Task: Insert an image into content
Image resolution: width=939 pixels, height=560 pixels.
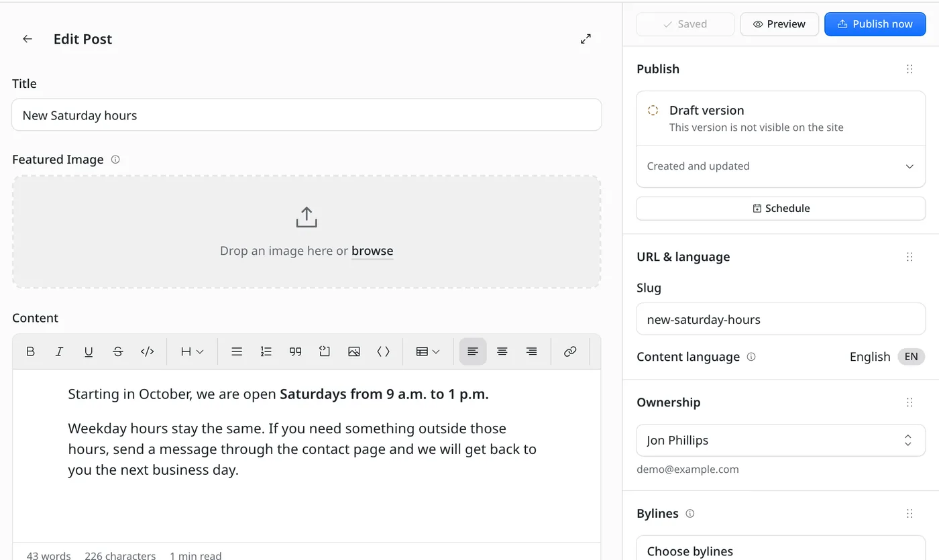Action: point(354,351)
